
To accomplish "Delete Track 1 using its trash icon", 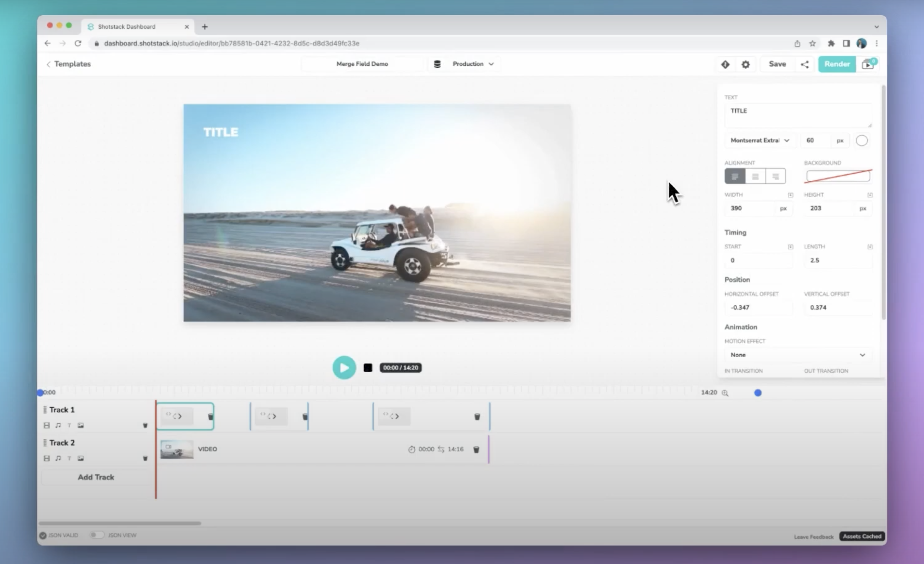I will point(145,425).
